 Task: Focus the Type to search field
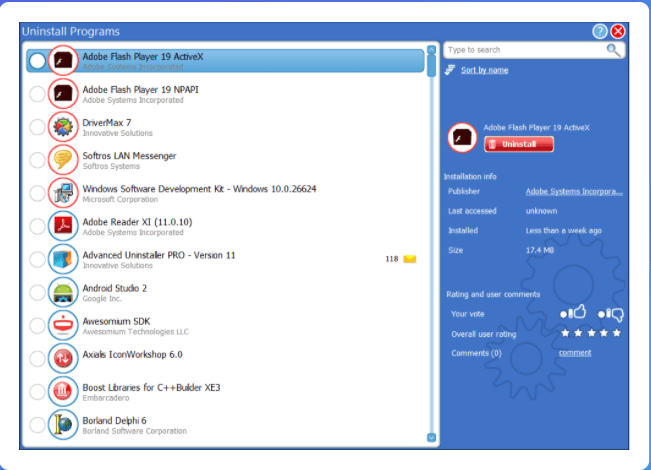534,50
